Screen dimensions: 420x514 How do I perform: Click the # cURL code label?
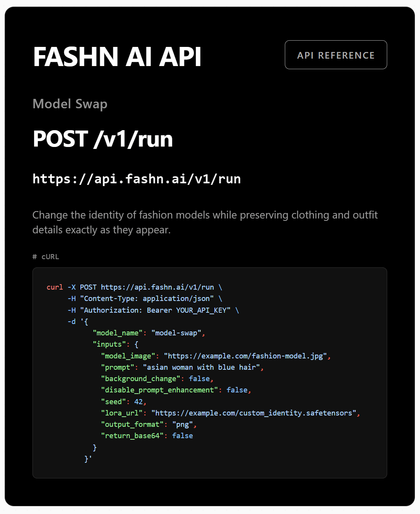pos(46,257)
